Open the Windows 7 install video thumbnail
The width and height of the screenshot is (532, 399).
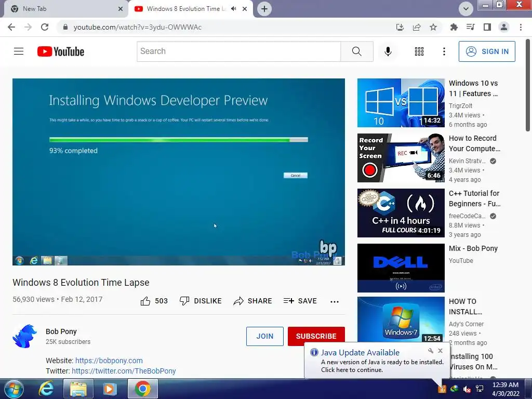401,320
